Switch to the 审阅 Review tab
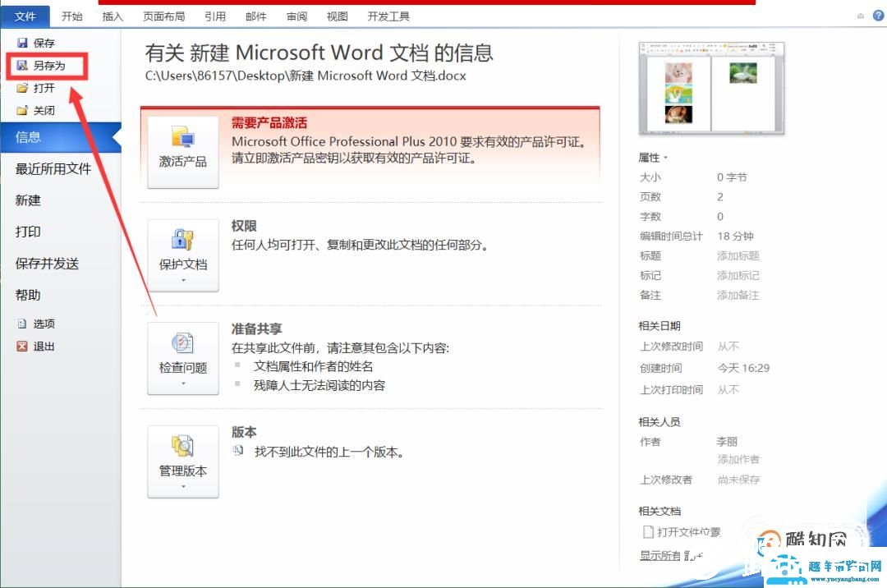 pos(296,16)
